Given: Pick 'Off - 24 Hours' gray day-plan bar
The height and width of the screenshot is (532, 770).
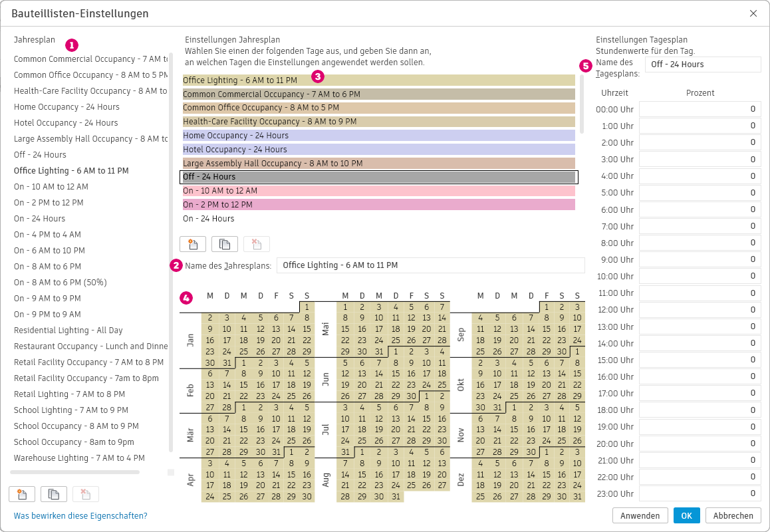Looking at the screenshot, I should click(x=378, y=177).
